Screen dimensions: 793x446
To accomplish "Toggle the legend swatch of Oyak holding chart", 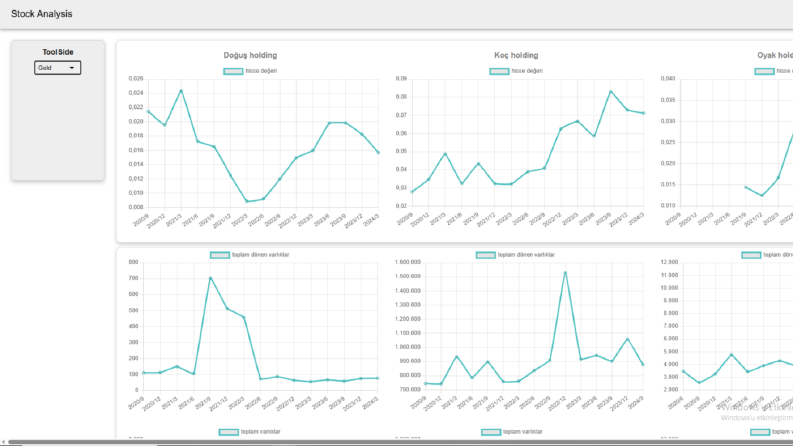I will [764, 71].
